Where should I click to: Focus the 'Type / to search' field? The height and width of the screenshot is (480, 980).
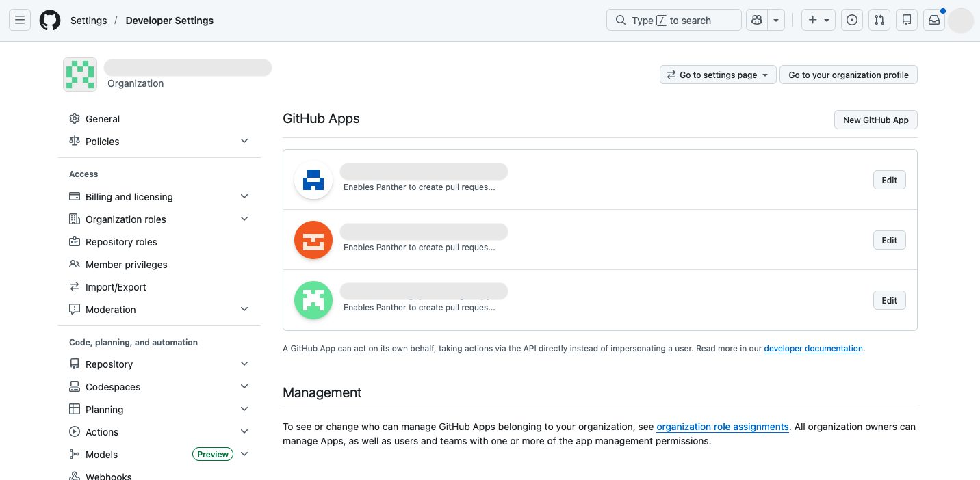point(674,21)
